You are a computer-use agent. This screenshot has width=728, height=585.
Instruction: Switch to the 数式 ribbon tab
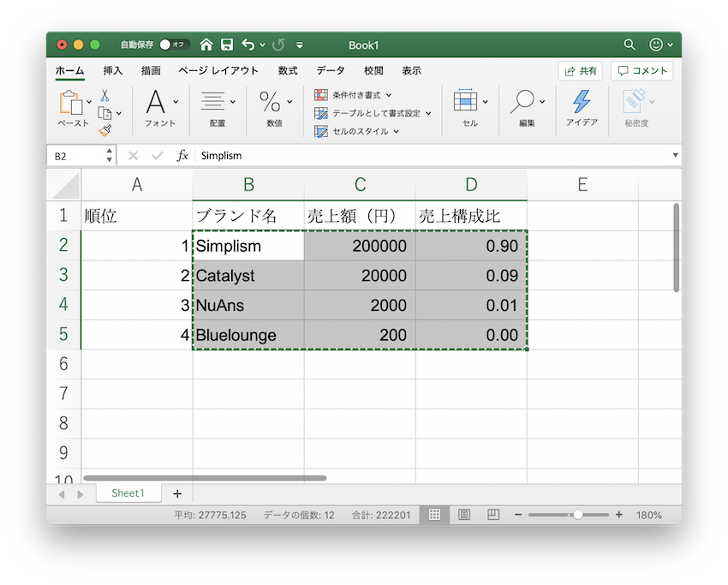pyautogui.click(x=288, y=70)
